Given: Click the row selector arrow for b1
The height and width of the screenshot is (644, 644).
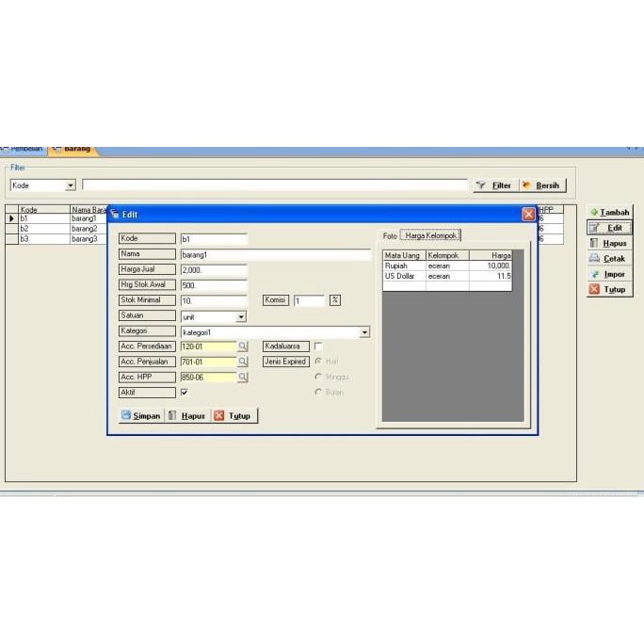Looking at the screenshot, I should pos(12,218).
